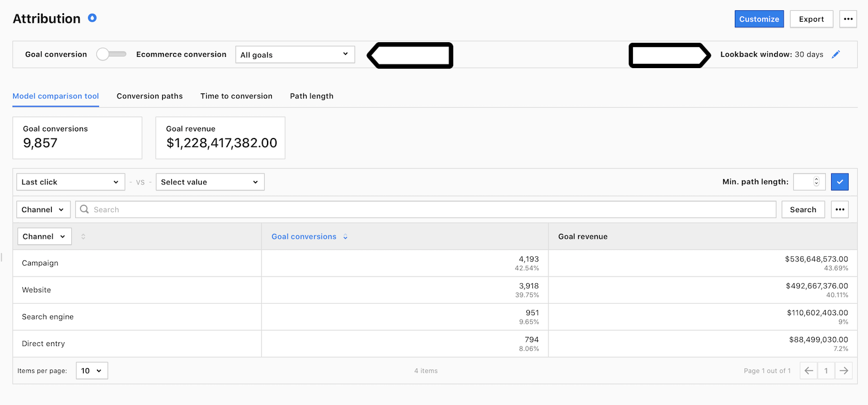Toggle between Goal and Ecommerce conversion
868x405 pixels.
112,54
